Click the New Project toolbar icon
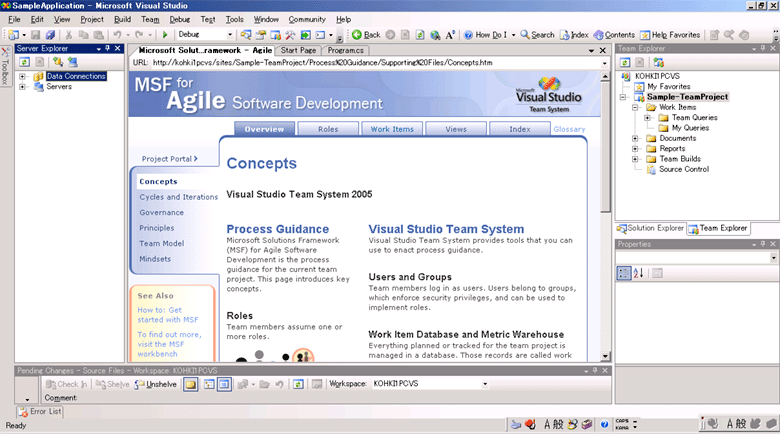This screenshot has height=434, width=780. (14, 35)
